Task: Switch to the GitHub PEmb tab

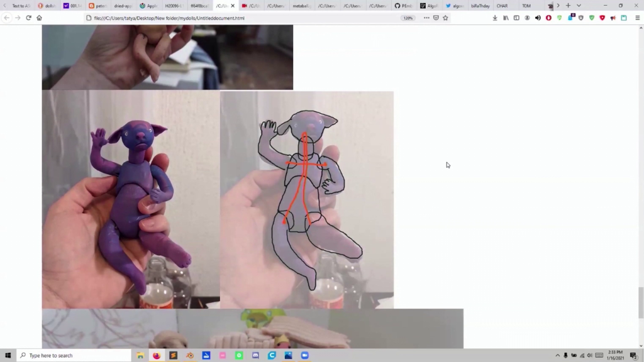Action: 403,6
